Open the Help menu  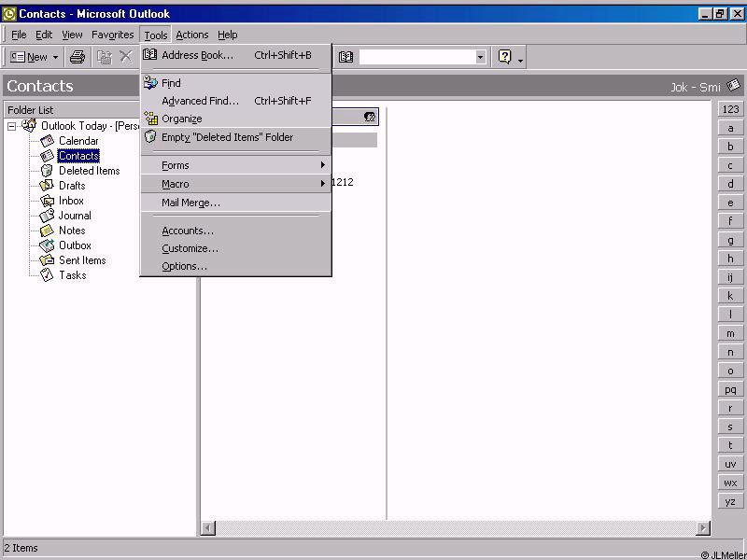click(x=227, y=35)
